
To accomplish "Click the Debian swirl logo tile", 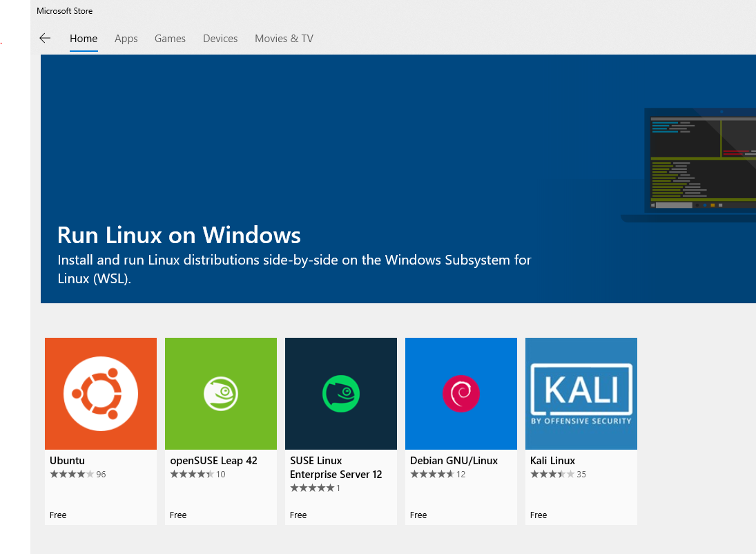I will [x=461, y=394].
